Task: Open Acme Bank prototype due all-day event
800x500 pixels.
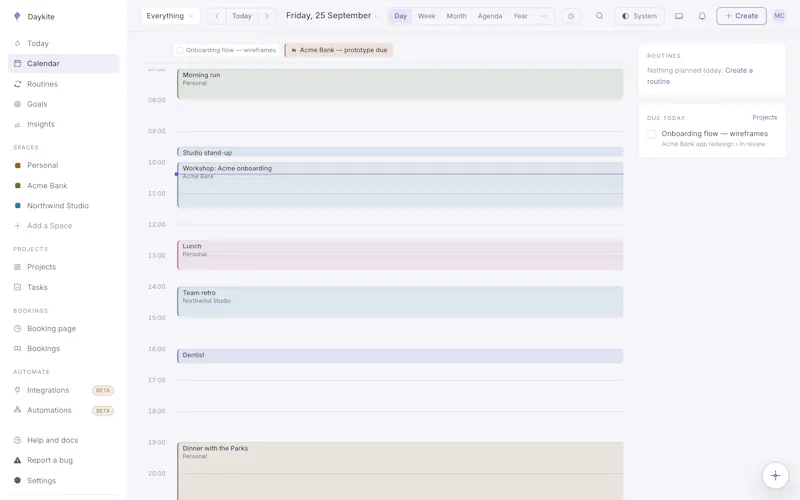Action: (339, 50)
